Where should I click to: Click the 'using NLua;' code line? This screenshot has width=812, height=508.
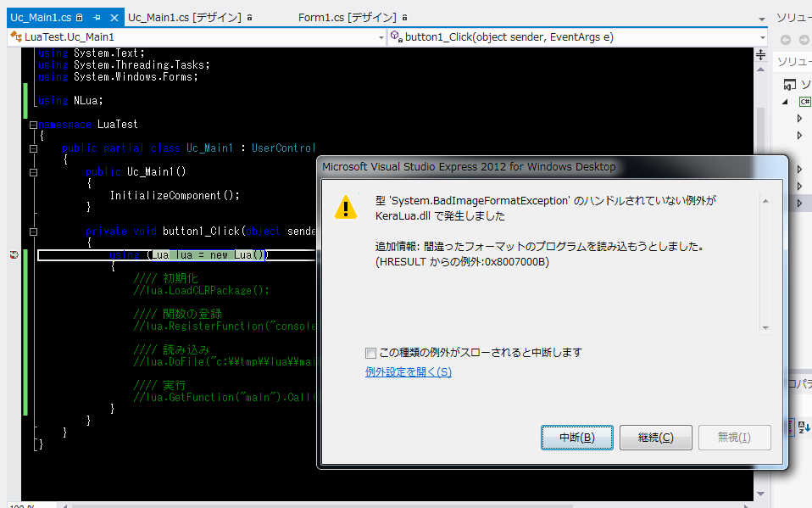tap(70, 101)
